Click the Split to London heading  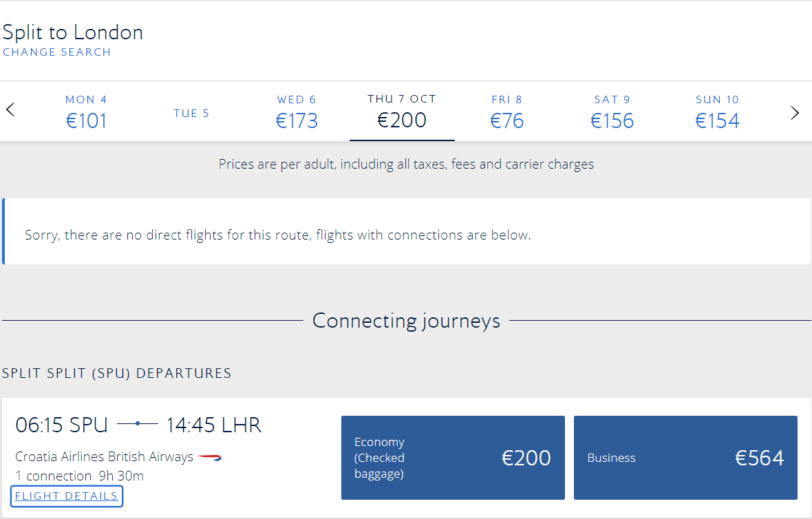(x=73, y=32)
